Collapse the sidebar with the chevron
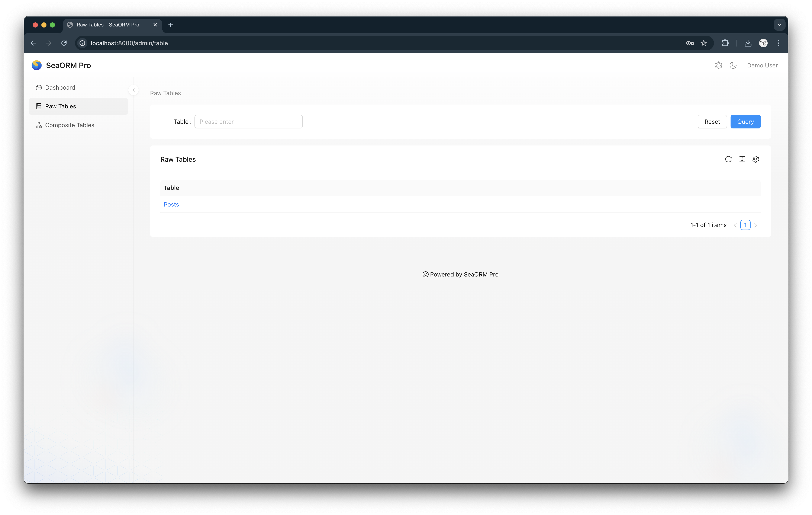Viewport: 812px width, 515px height. pos(133,90)
